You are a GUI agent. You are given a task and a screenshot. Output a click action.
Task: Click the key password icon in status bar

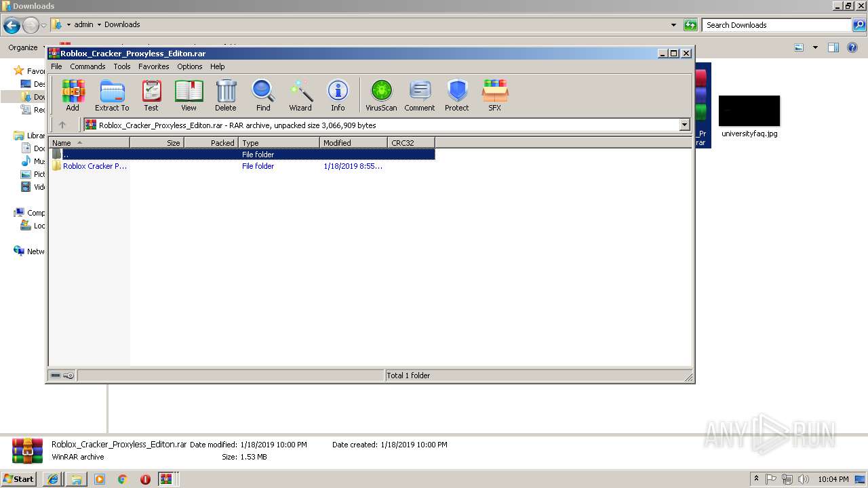68,375
